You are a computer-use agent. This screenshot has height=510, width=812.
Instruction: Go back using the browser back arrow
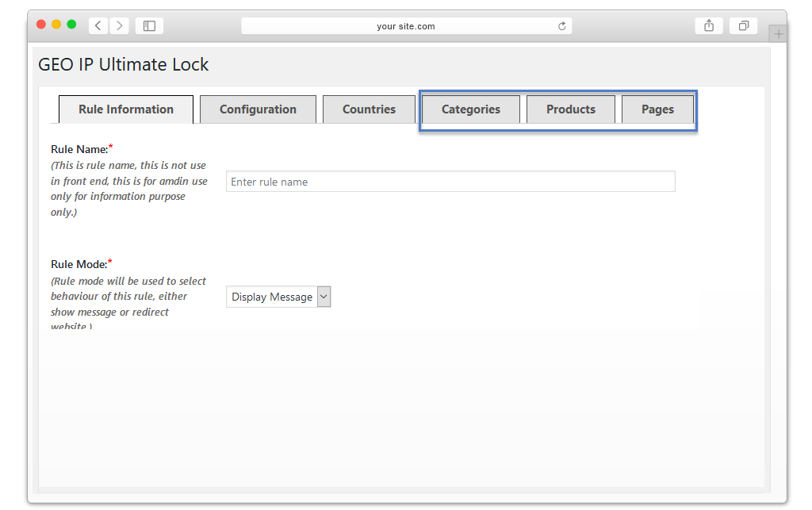pos(98,25)
